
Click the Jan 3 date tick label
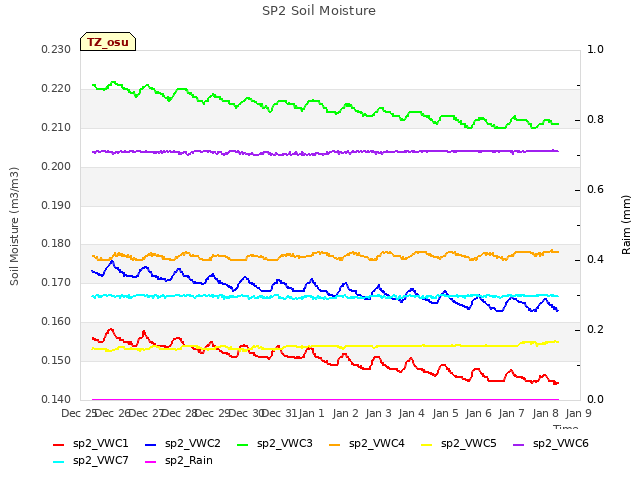coord(378,413)
